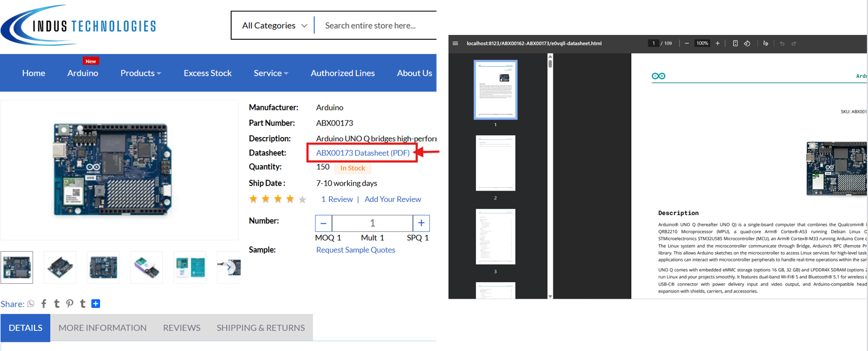Open the PDF viewer sidebar menu icon
Screen dimensions: 868x351
tap(455, 43)
